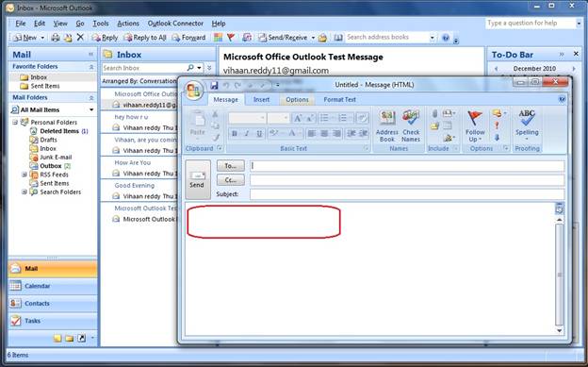This screenshot has width=588, height=367.
Task: Open the Send/Receive dropdown arrow
Action: [x=313, y=38]
